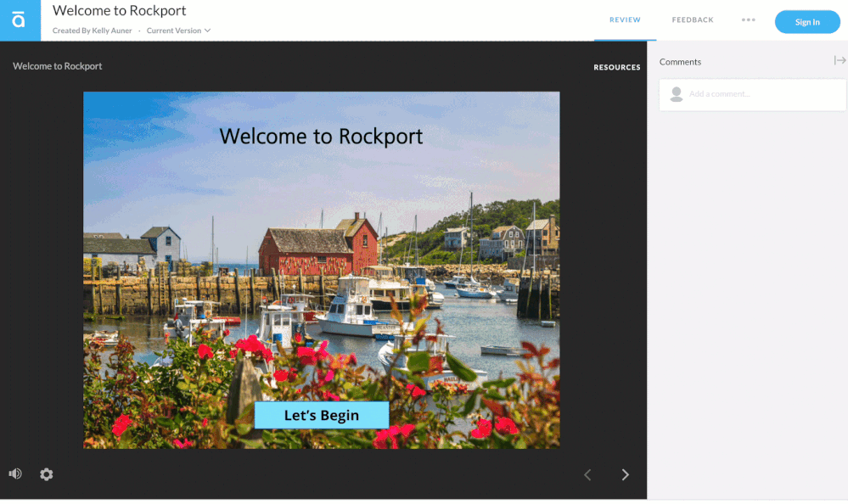Click the Articulate logo icon
Image resolution: width=848 pixels, height=504 pixels.
20,20
